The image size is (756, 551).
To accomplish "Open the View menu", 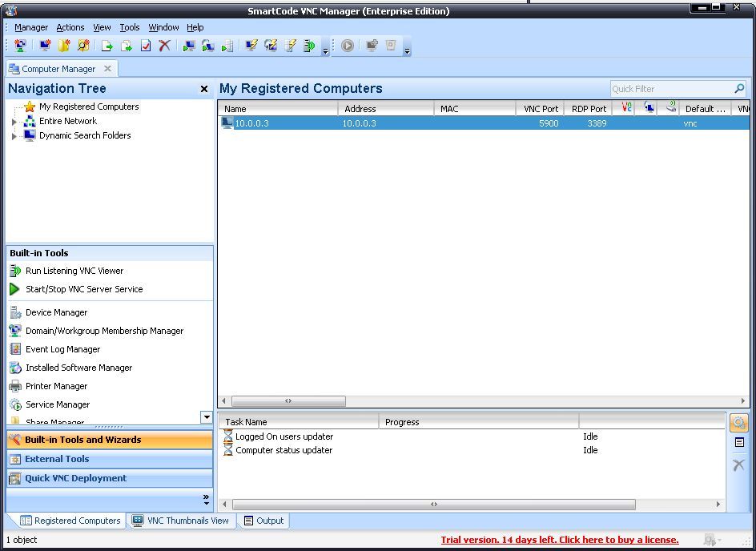I will [x=102, y=27].
